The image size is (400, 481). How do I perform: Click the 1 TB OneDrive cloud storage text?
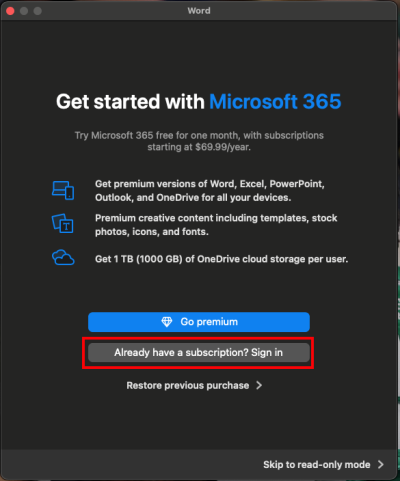(222, 259)
